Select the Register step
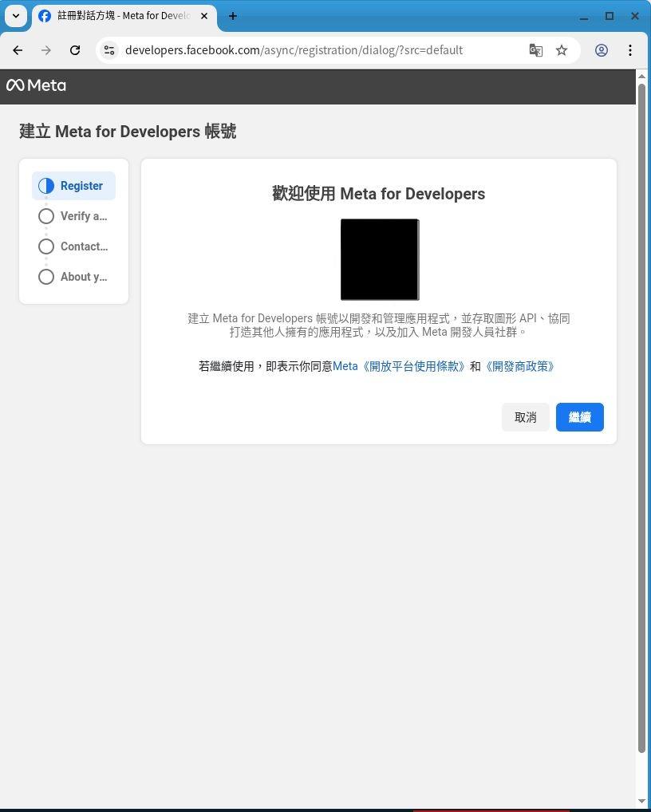 point(73,186)
